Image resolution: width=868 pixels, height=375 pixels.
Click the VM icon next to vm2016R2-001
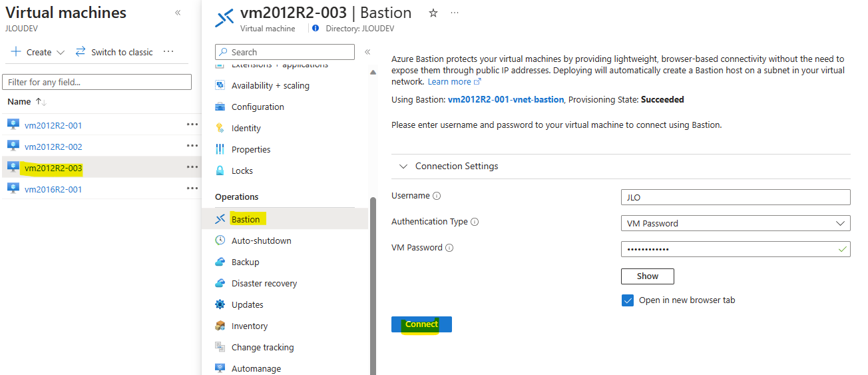[13, 188]
